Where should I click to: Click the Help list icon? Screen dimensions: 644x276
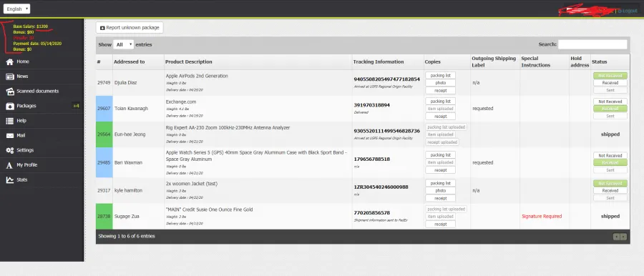click(x=10, y=121)
